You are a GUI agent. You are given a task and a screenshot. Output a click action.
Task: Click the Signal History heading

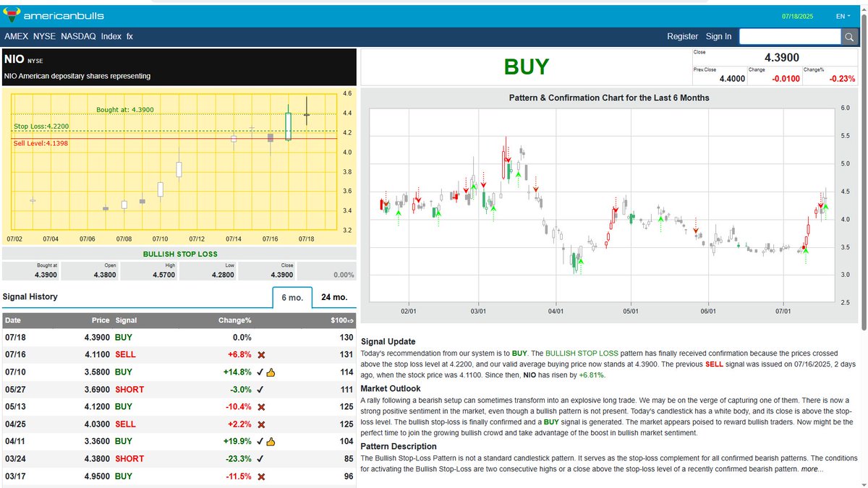(x=30, y=296)
